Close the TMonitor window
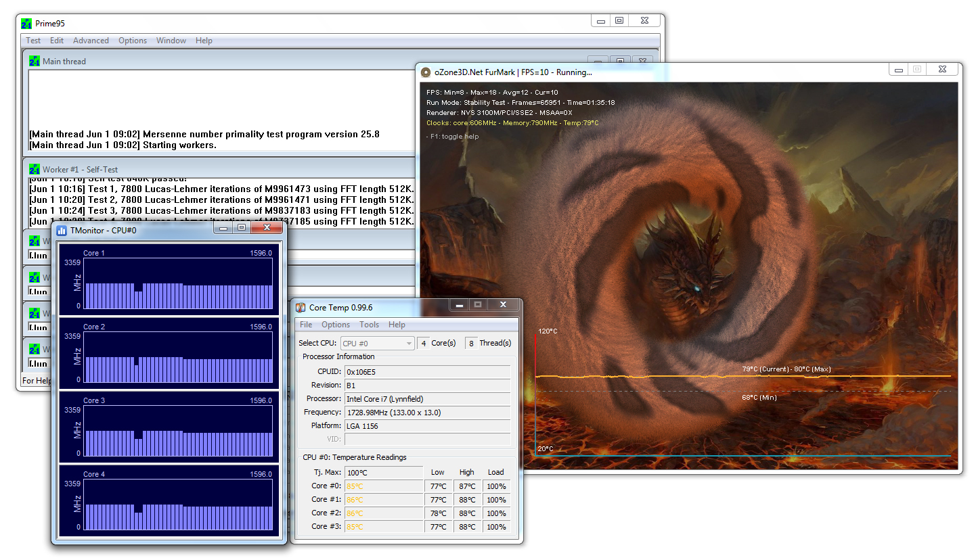 click(267, 229)
